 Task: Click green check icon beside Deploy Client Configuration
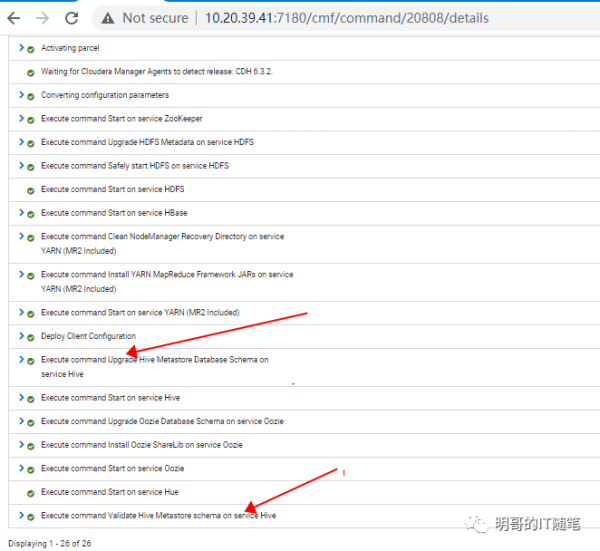point(31,337)
